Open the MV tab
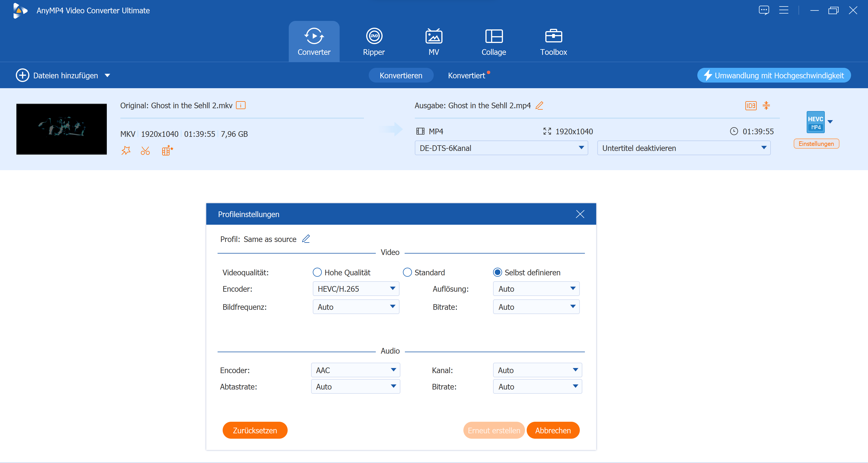This screenshot has height=463, width=868. 434,42
